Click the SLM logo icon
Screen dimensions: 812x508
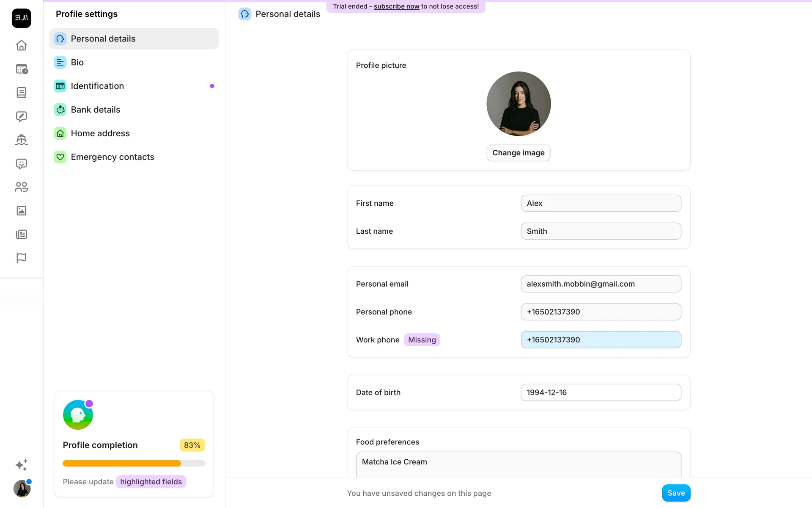point(21,18)
